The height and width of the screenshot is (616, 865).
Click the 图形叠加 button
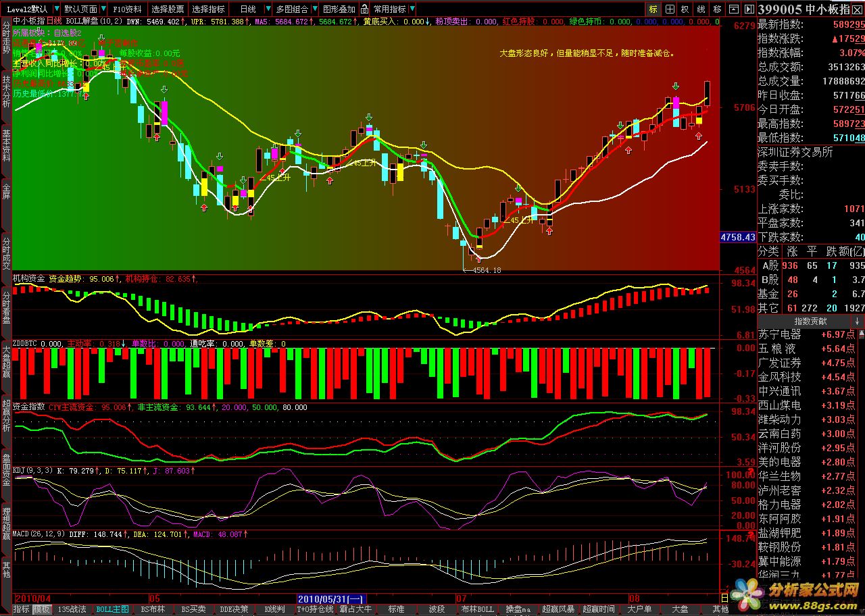(339, 9)
